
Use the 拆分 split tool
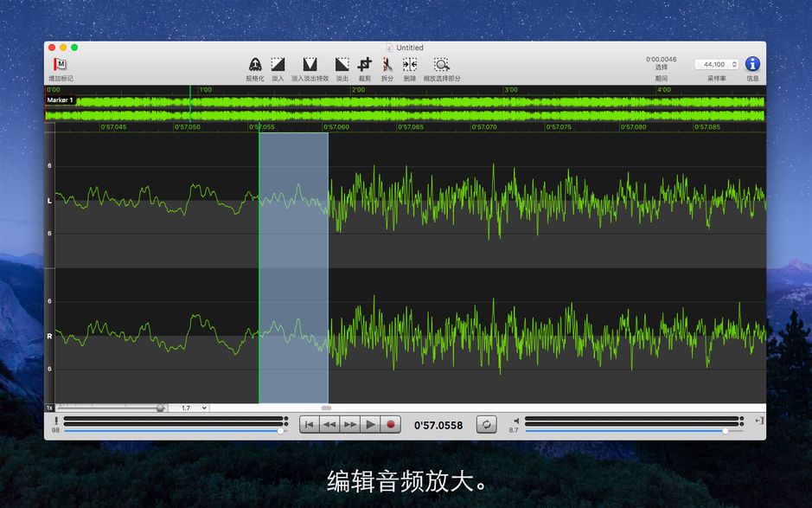pyautogui.click(x=386, y=65)
